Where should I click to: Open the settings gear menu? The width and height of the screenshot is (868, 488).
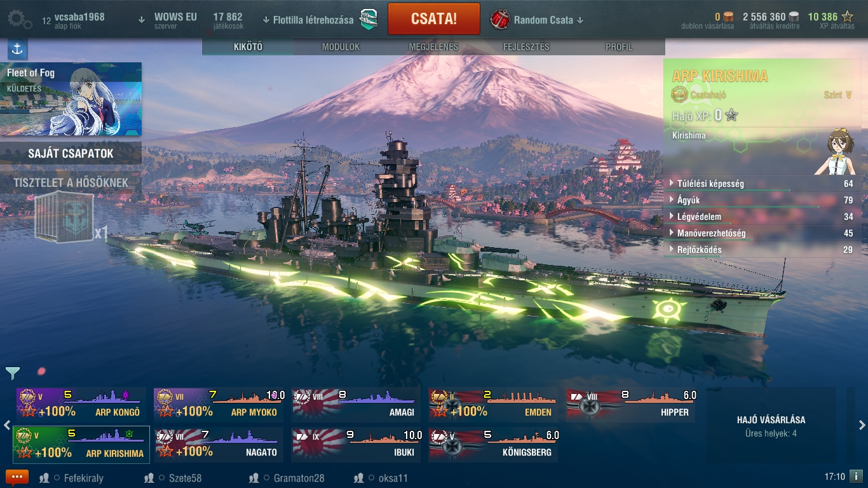[x=19, y=19]
